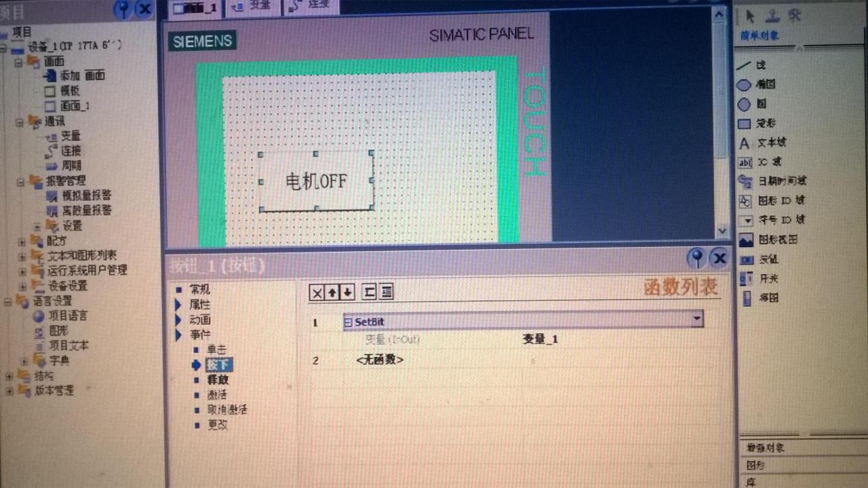The image size is (868, 488).
Task: Click the stamp icon in toolbox header
Action: click(772, 16)
